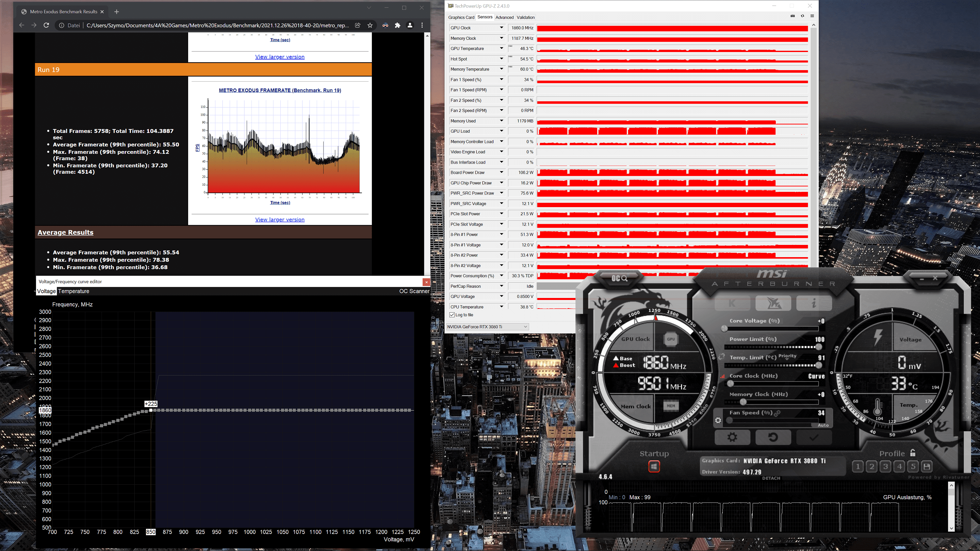Click Core Clock Curve label in Afterburner

pyautogui.click(x=816, y=376)
